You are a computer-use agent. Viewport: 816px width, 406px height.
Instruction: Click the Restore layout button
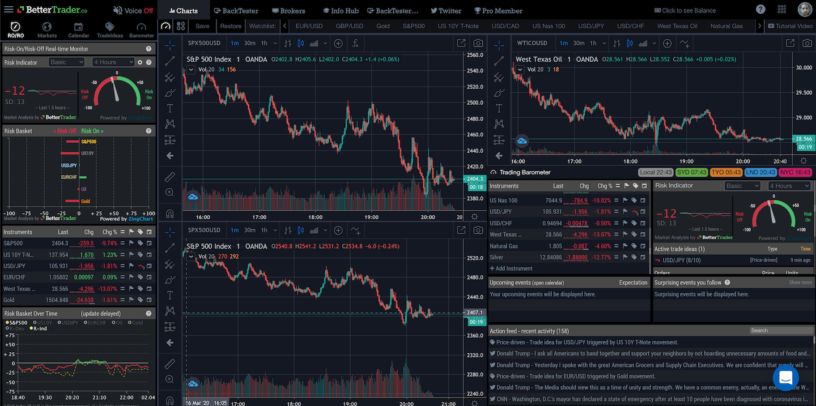pos(230,26)
